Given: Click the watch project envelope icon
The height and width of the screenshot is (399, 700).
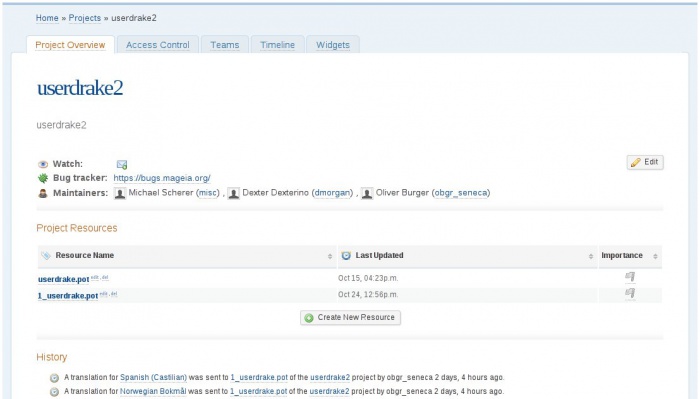Looking at the screenshot, I should point(122,165).
